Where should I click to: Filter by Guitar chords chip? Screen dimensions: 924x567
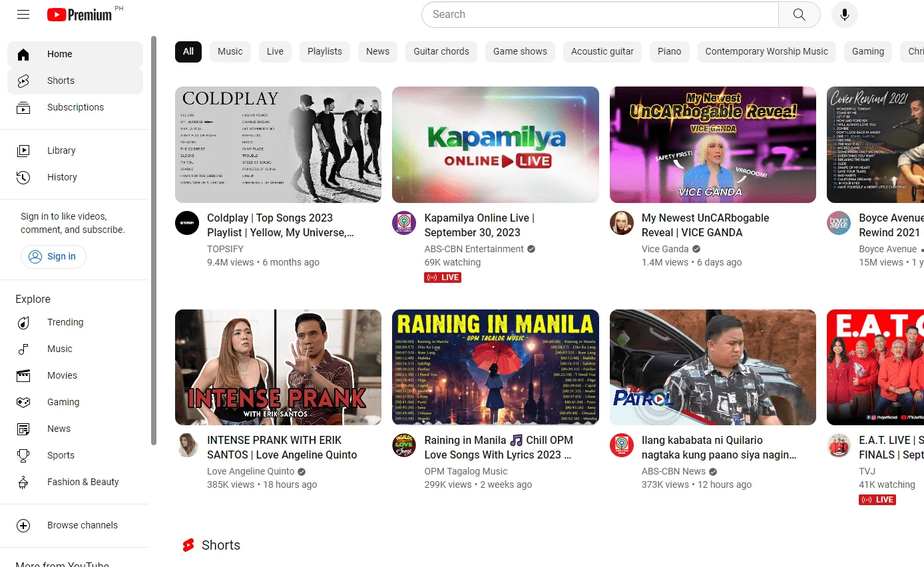[441, 51]
